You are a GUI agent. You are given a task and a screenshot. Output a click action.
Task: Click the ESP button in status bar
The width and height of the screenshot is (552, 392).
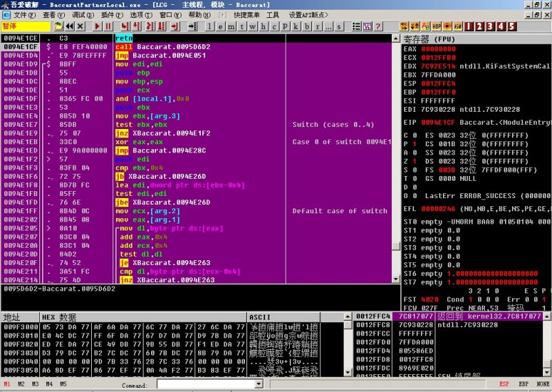coord(504,384)
